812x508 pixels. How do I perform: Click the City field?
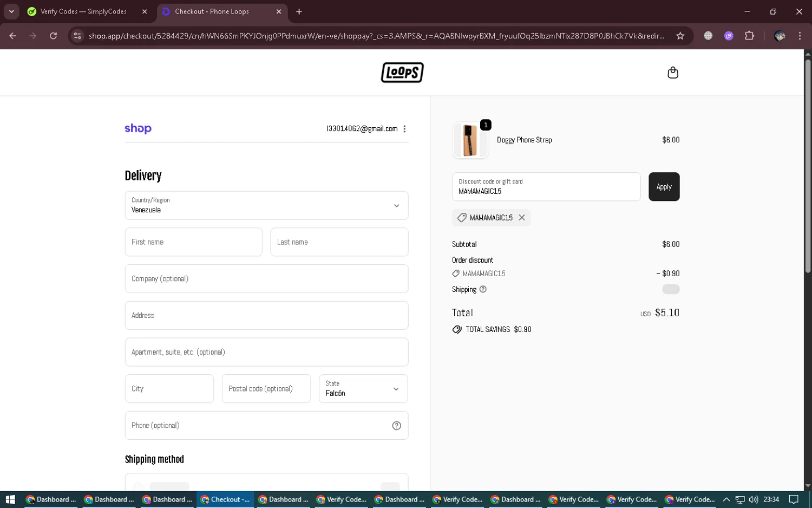169,389
